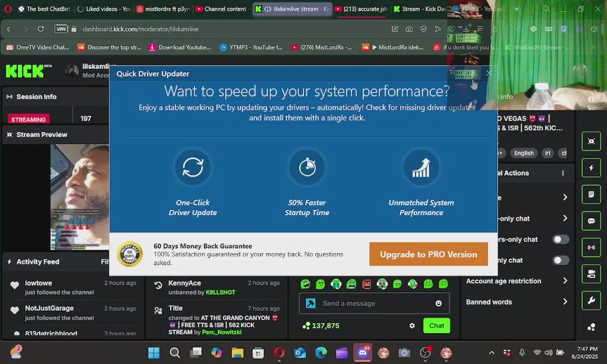607x364 pixels.
Task: Switch to the mistlordrx ft p3yn tab
Action: (x=162, y=9)
